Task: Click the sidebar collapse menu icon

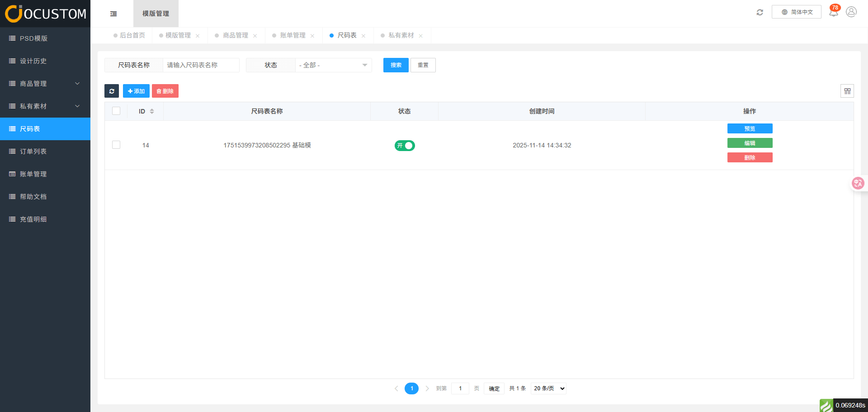Action: click(x=113, y=14)
